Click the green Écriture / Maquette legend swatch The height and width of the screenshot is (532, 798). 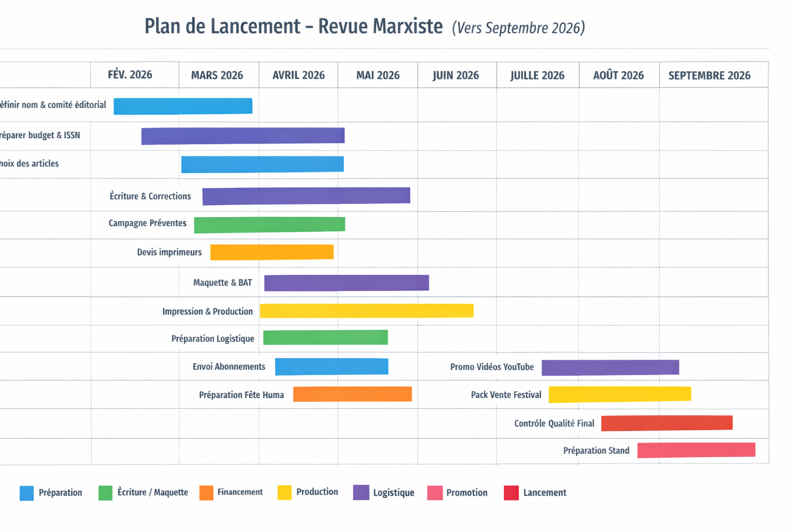point(105,493)
